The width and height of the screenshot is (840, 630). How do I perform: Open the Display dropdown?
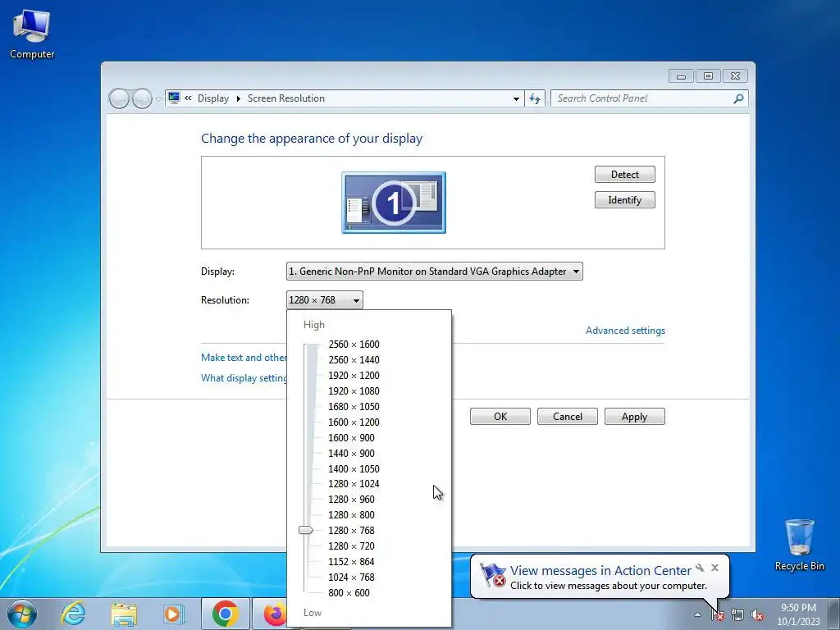[435, 272]
